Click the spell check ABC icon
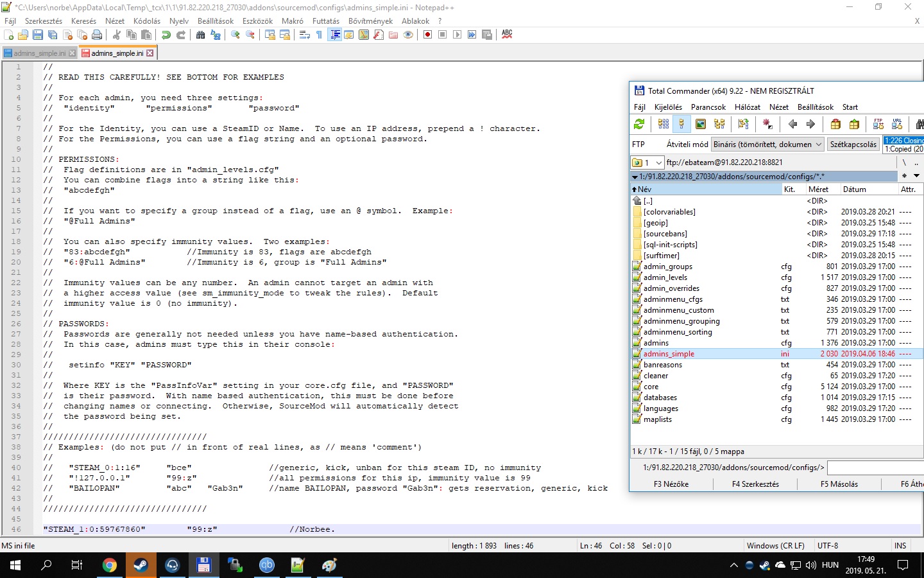The image size is (924, 578). point(507,35)
